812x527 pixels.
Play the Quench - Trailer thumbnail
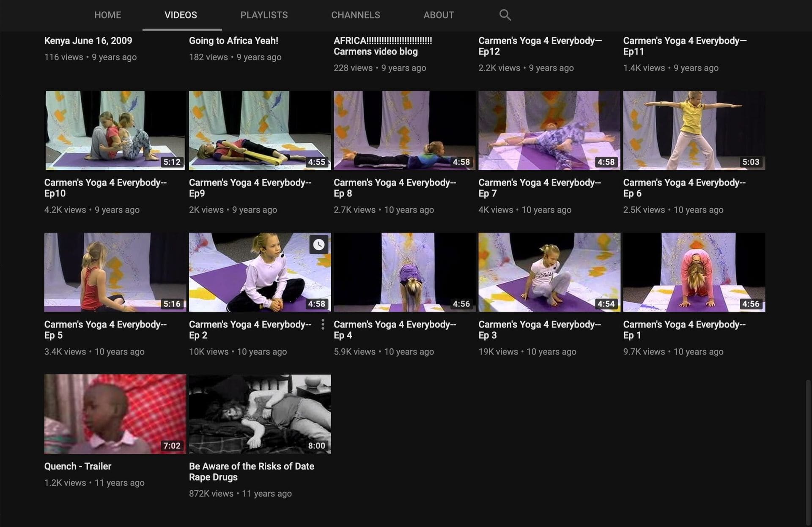[x=115, y=414]
